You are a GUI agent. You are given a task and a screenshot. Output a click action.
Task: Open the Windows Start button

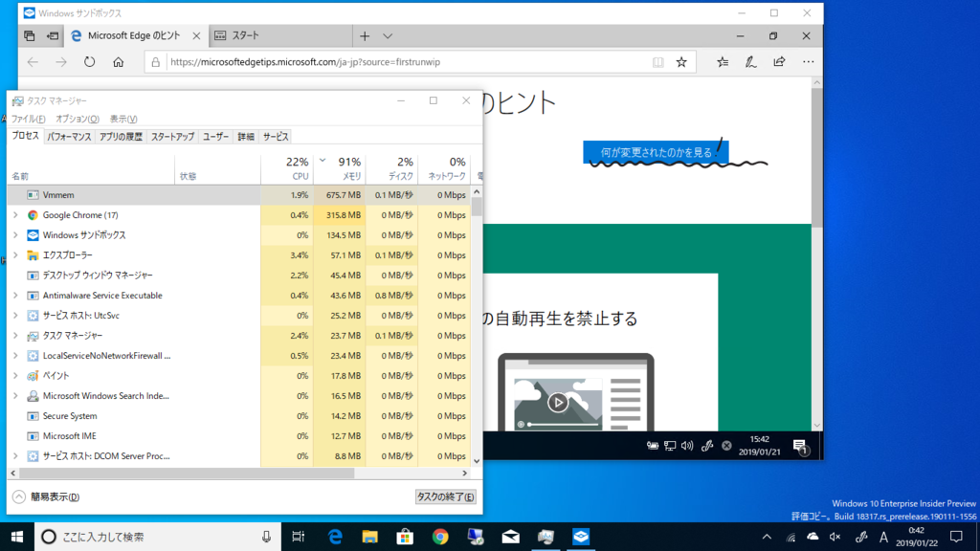point(17,537)
